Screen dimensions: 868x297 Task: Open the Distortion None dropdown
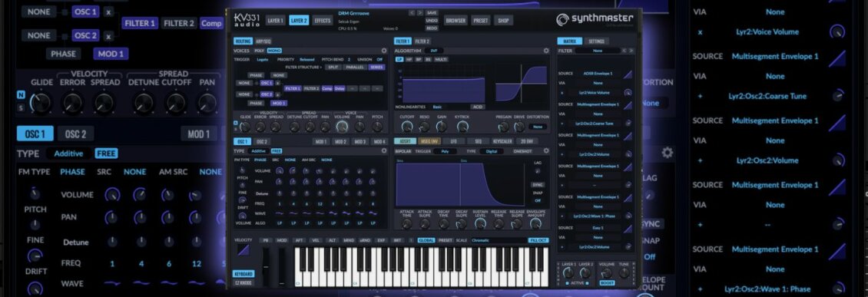pyautogui.click(x=537, y=127)
